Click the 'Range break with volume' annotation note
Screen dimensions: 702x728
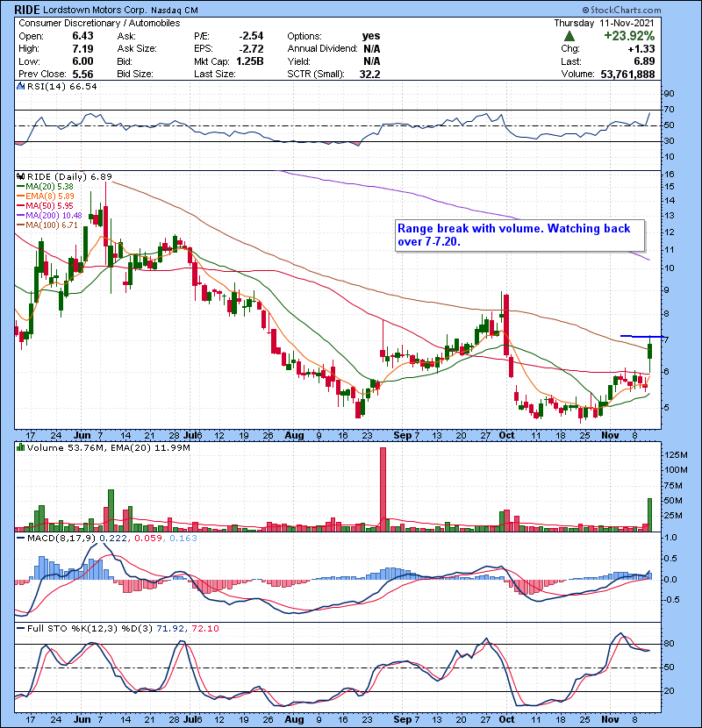click(x=519, y=235)
